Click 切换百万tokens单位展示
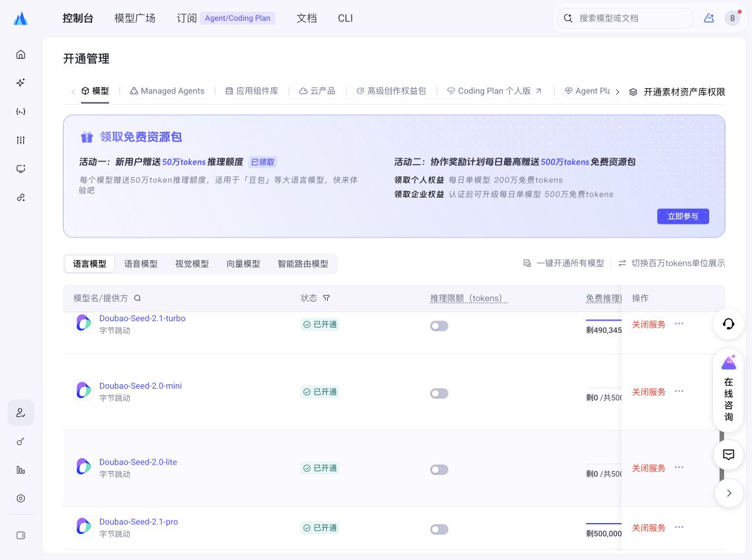The width and height of the screenshot is (752, 560). point(672,263)
